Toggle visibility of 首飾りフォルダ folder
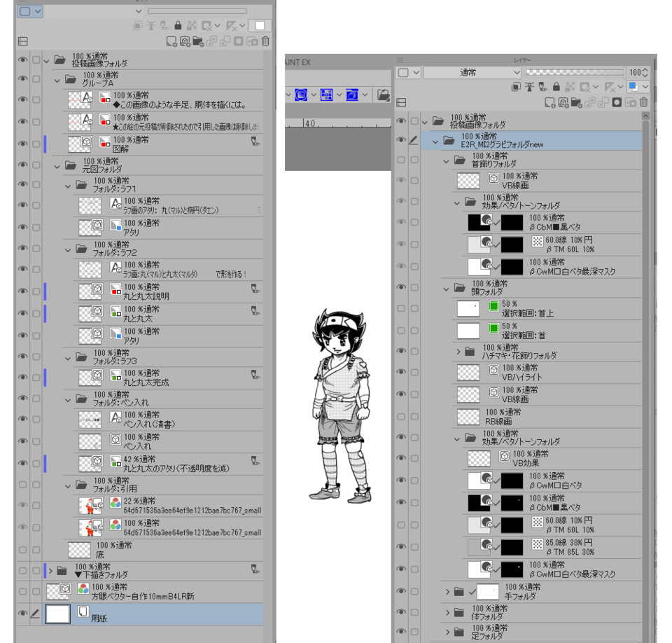Image resolution: width=672 pixels, height=643 pixels. point(401,160)
